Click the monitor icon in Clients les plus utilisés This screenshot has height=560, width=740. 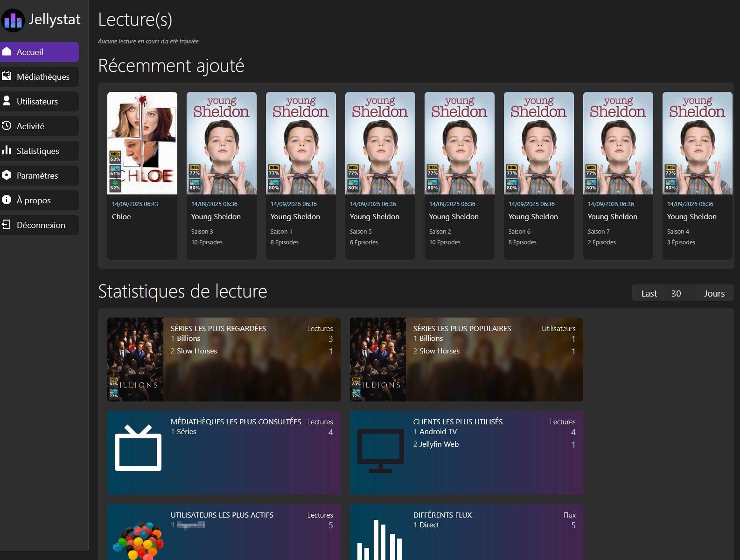click(x=381, y=451)
